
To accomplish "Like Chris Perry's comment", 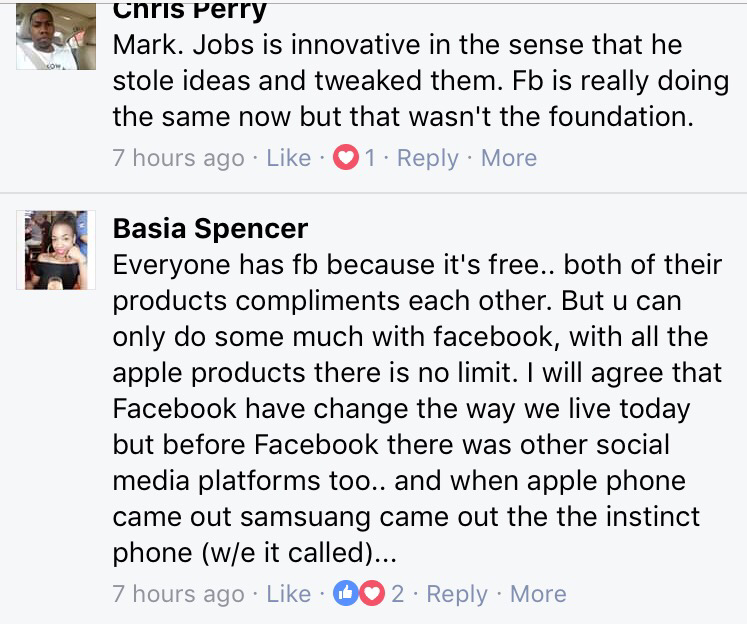I will point(288,158).
